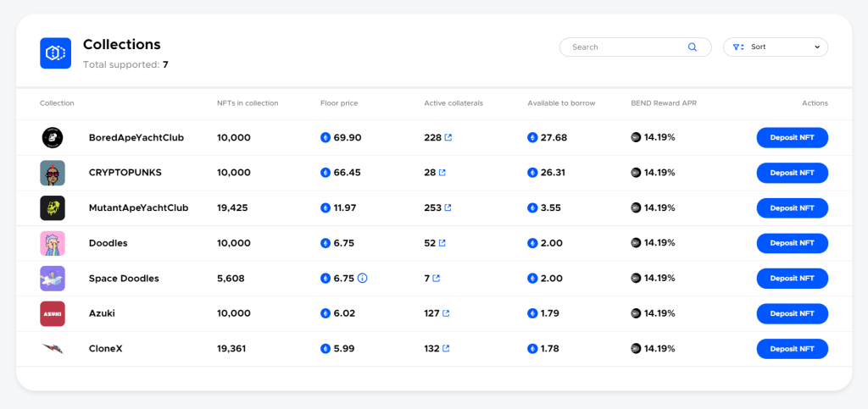
Task: Open Azuki collection avatar
Action: [53, 313]
